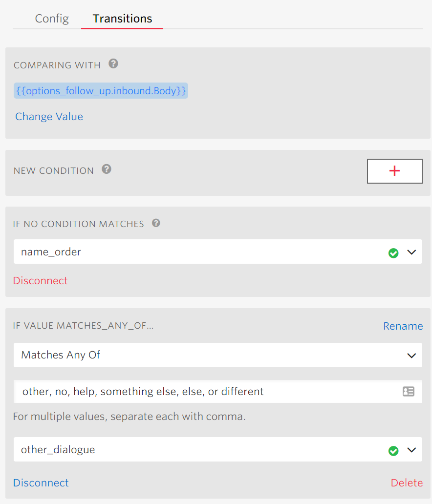Image resolution: width=432 pixels, height=504 pixels.
Task: Click into the match values text field
Action: click(x=205, y=392)
